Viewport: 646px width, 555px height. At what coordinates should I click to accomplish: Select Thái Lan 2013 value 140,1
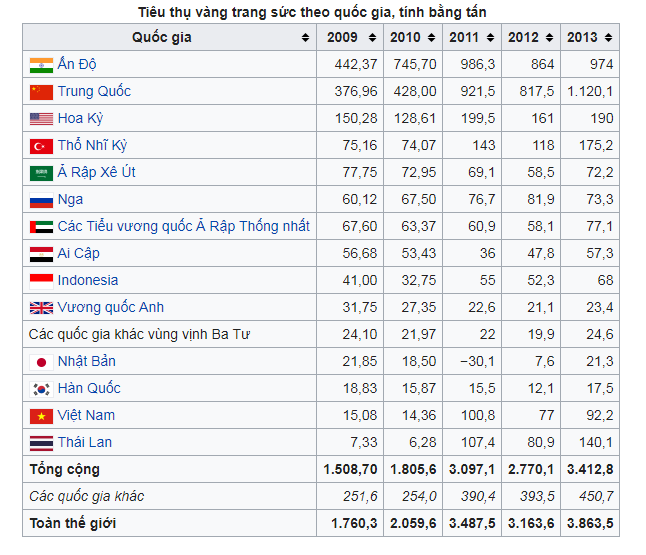596,442
